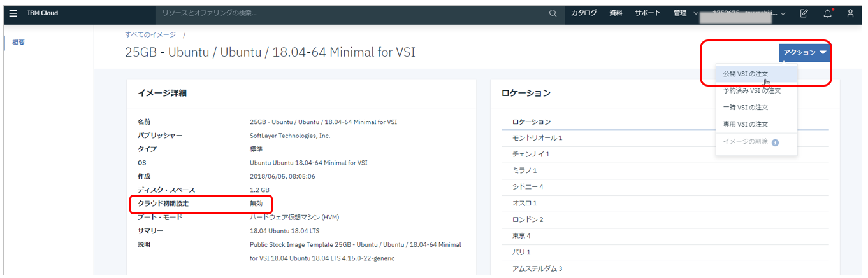Click the チェンナイ 1 location row
This screenshot has width=868, height=278.
665,155
